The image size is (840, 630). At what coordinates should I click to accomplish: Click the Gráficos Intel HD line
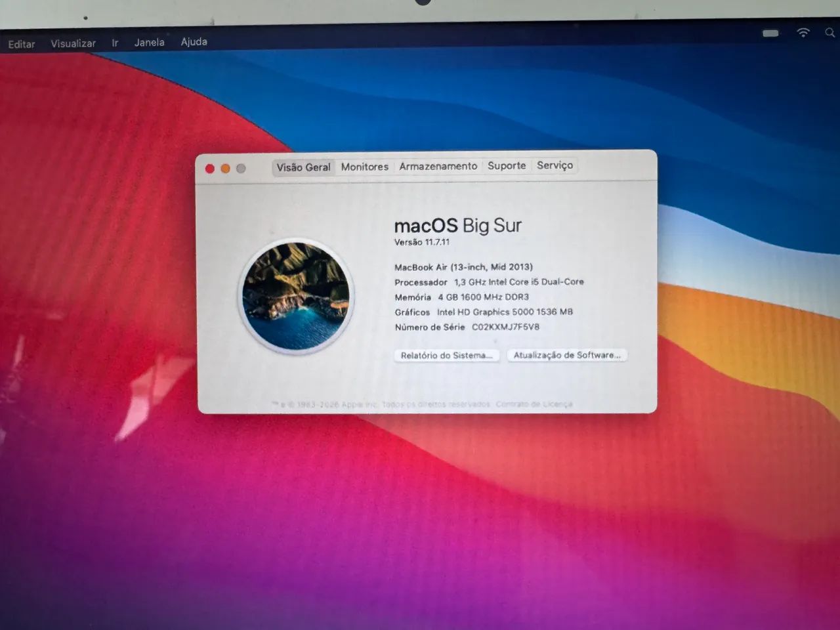coord(484,312)
